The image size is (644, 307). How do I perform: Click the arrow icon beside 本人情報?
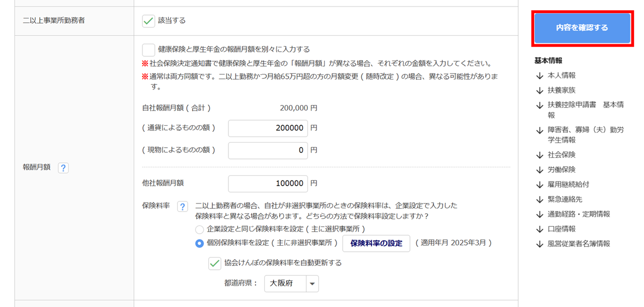540,75
